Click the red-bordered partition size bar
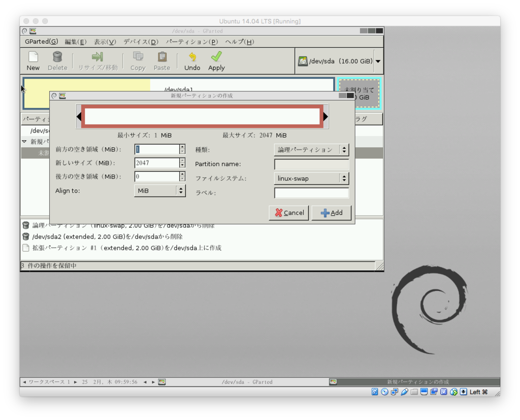This screenshot has width=520, height=420. [x=202, y=116]
